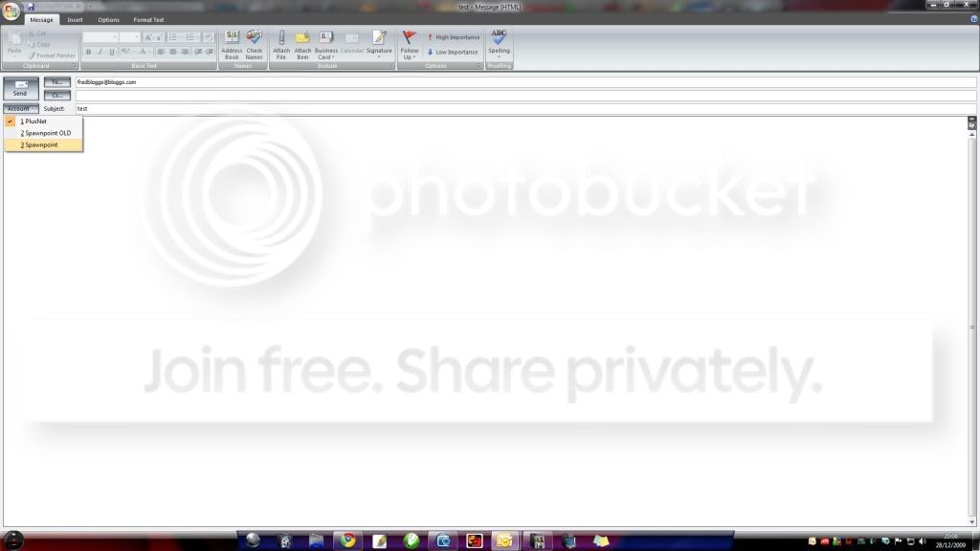Open the Office button menu

pyautogui.click(x=11, y=11)
